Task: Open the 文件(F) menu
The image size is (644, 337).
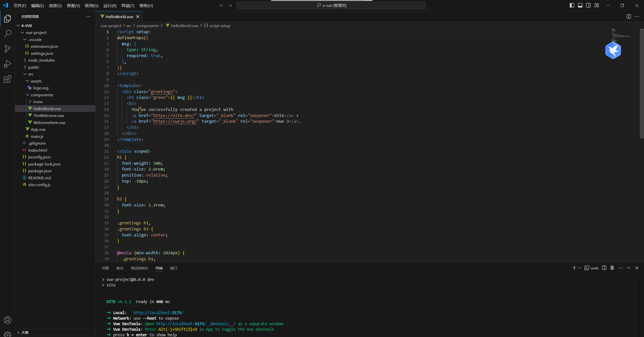Action: click(x=20, y=6)
